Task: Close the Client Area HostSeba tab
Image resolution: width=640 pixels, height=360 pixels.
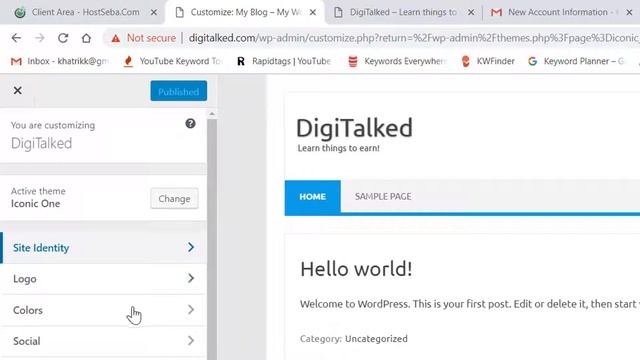Action: coord(154,13)
